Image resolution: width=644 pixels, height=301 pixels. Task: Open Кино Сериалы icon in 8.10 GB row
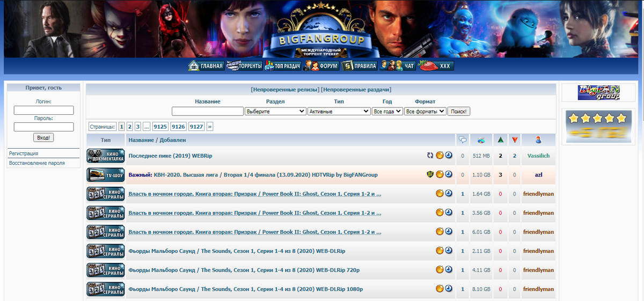106,289
